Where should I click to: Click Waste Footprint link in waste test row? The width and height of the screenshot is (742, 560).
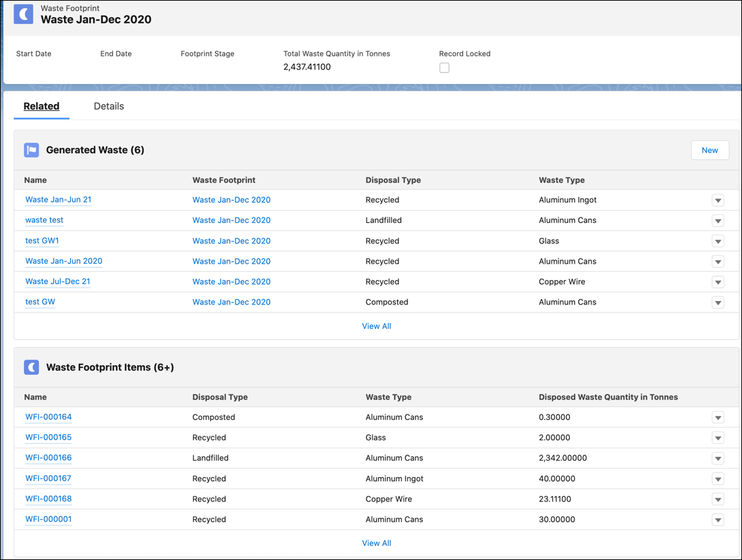231,220
